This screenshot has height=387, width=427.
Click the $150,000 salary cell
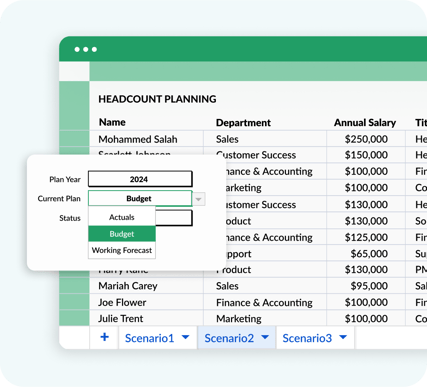[366, 155]
